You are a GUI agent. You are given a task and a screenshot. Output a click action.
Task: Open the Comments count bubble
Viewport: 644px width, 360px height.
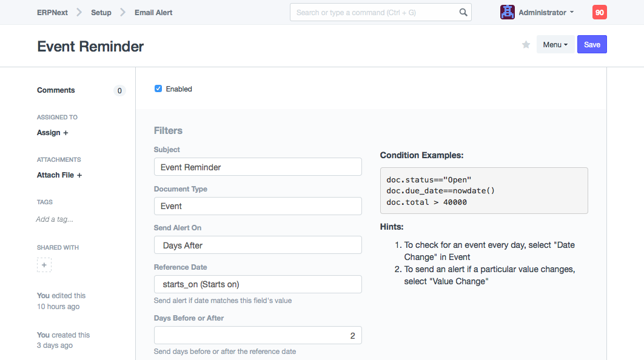(x=119, y=91)
